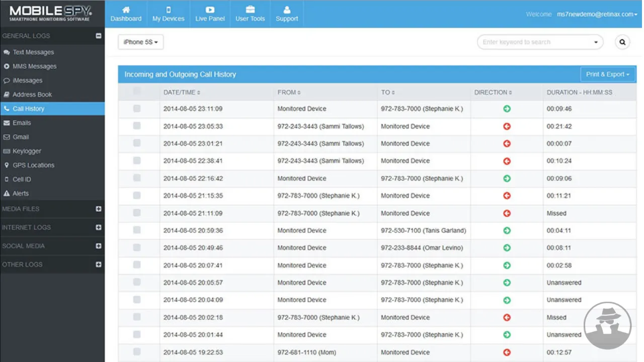This screenshot has height=362, width=644.
Task: Sort table by To column
Action: [x=387, y=93]
